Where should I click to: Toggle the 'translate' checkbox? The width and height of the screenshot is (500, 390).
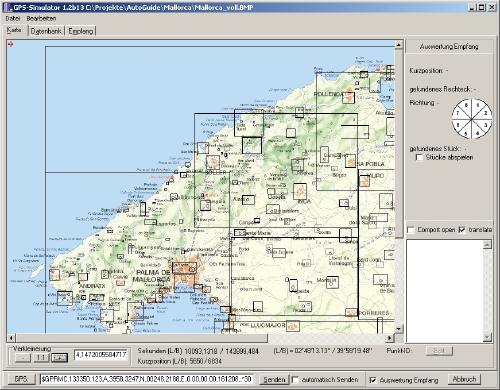(462, 230)
